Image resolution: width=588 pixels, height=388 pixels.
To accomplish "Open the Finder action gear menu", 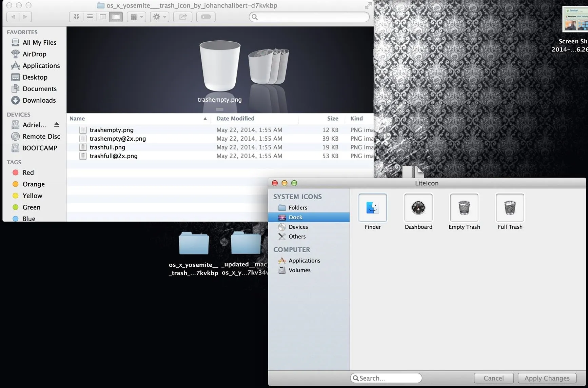I will 159,17.
